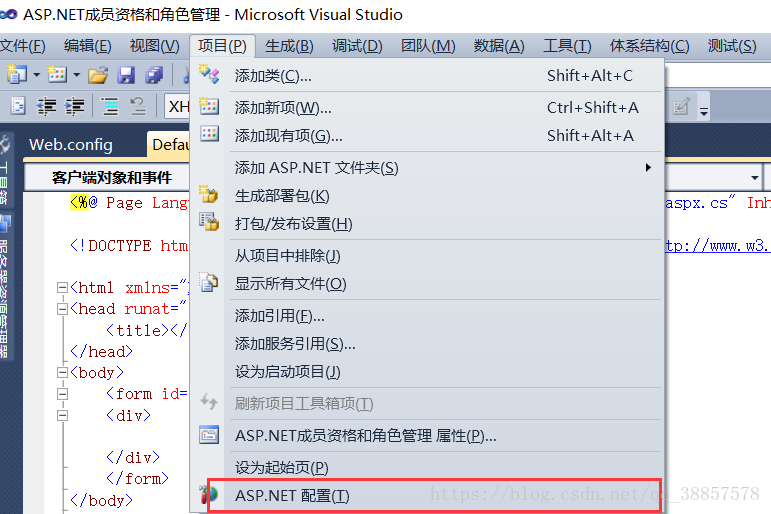The width and height of the screenshot is (771, 514).
Task: Click the Open File folder icon
Action: coord(98,75)
